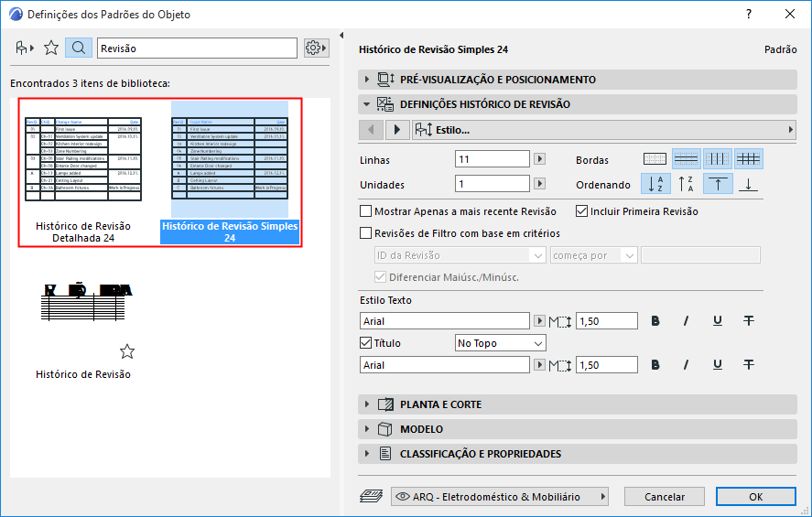Uncheck Incluir Primeira Revisão
This screenshot has width=812, height=517.
coord(581,211)
